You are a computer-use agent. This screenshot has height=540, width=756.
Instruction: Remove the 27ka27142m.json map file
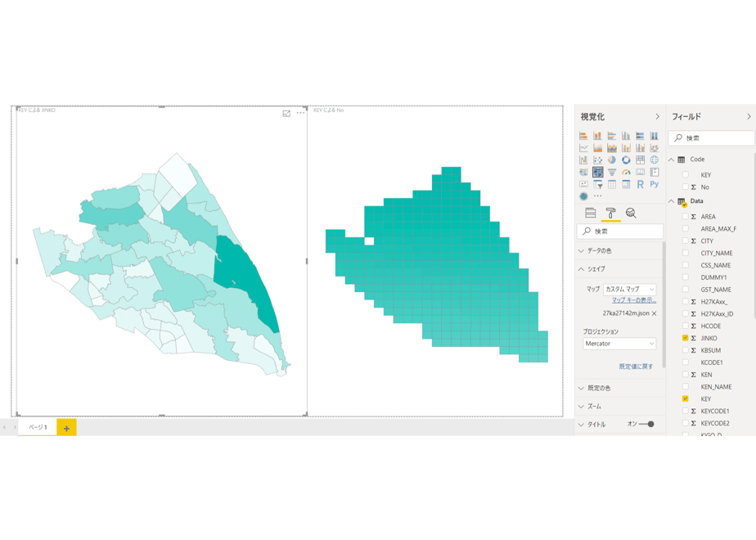[655, 313]
